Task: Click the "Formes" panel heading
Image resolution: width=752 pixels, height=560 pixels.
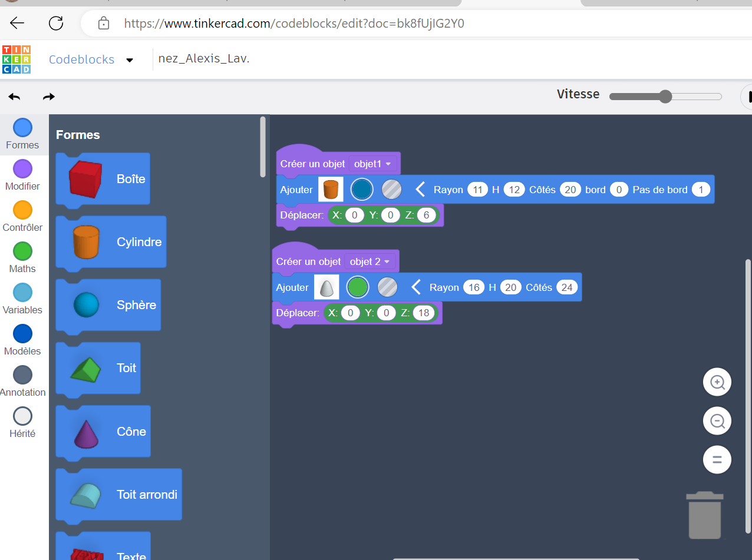Action: point(78,135)
